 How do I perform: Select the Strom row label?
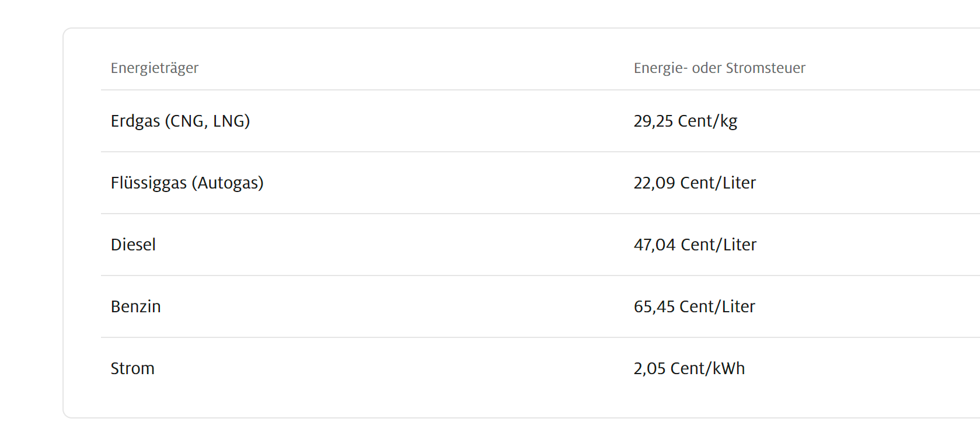click(x=132, y=368)
